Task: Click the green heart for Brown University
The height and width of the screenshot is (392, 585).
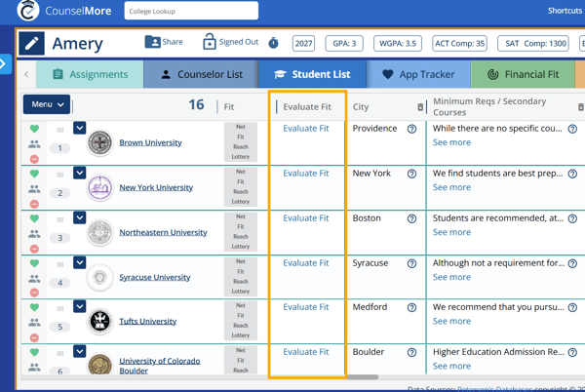Action: point(34,129)
